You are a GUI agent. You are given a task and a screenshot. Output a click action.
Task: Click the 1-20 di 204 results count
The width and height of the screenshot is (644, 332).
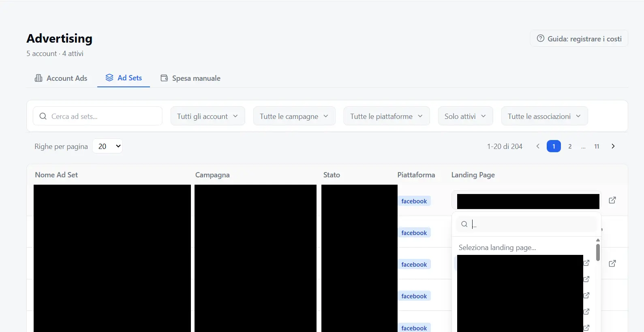[505, 147]
